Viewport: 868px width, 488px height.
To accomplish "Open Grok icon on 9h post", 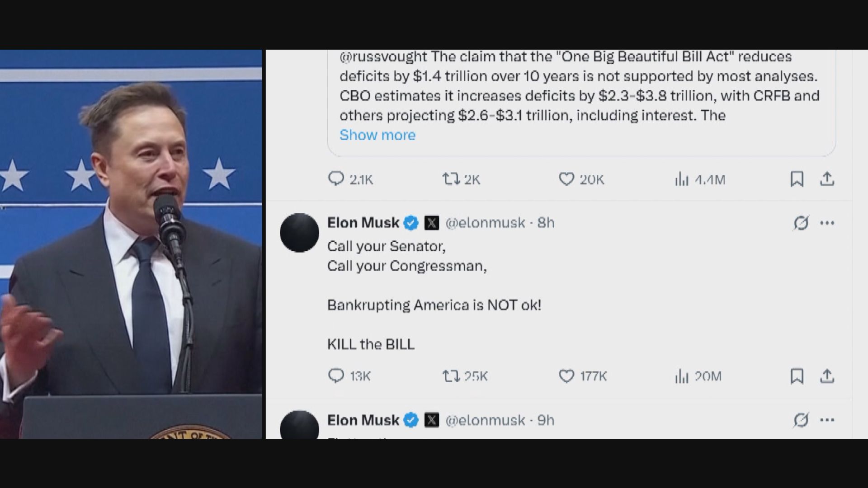I will (801, 420).
